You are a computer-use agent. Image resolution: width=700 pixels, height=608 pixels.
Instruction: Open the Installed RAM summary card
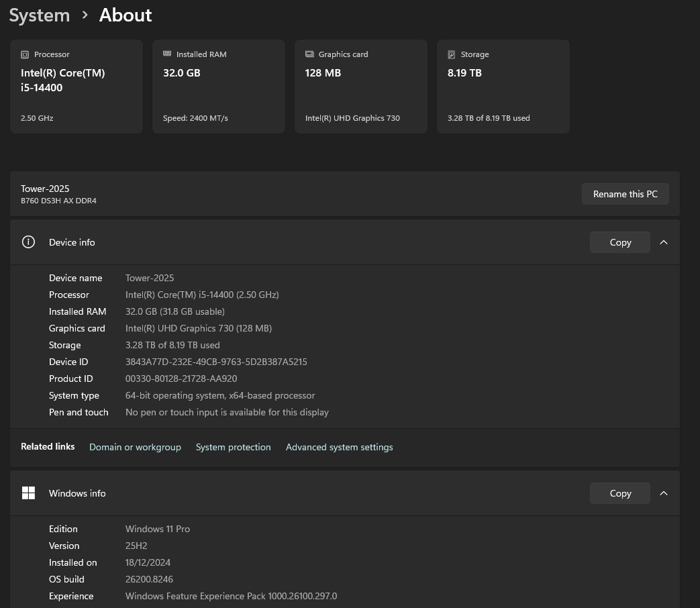[x=219, y=87]
